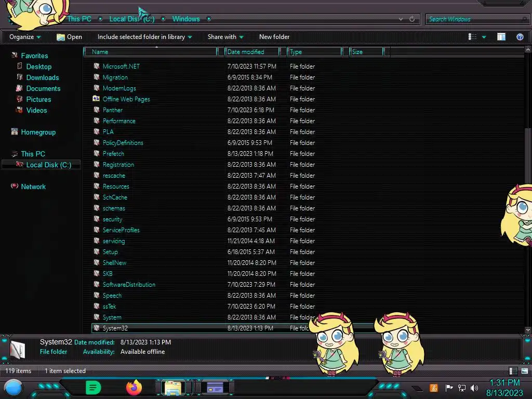Select the SoftwareDistribution folder name
The height and width of the screenshot is (399, 532).
coord(129,284)
